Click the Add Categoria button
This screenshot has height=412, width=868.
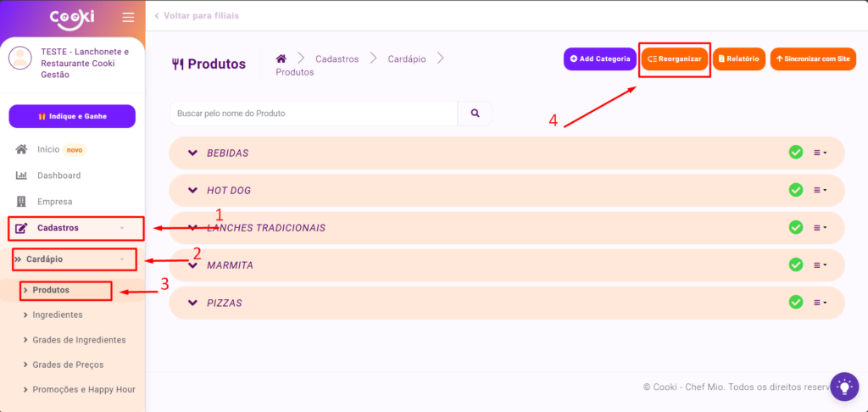600,59
